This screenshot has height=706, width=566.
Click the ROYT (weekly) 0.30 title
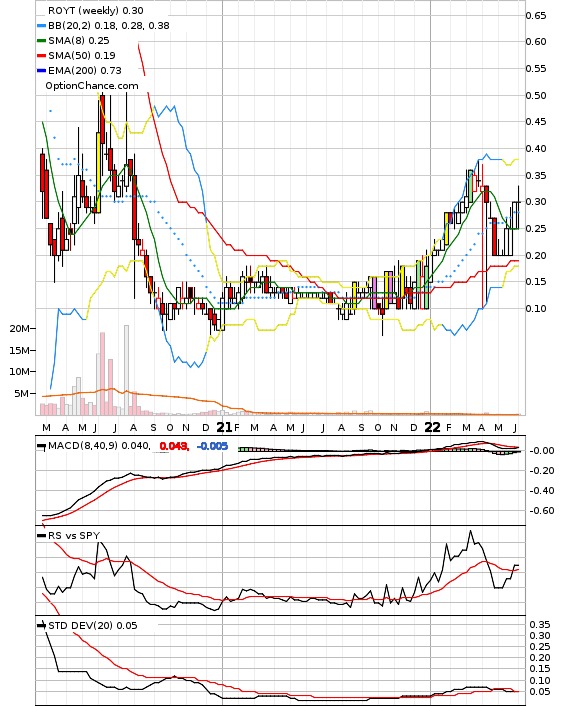[x=95, y=10]
